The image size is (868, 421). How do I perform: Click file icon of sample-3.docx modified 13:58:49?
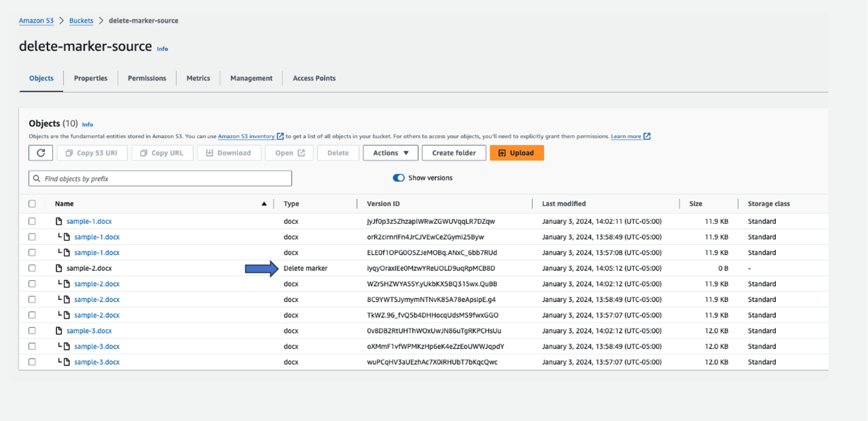66,347
